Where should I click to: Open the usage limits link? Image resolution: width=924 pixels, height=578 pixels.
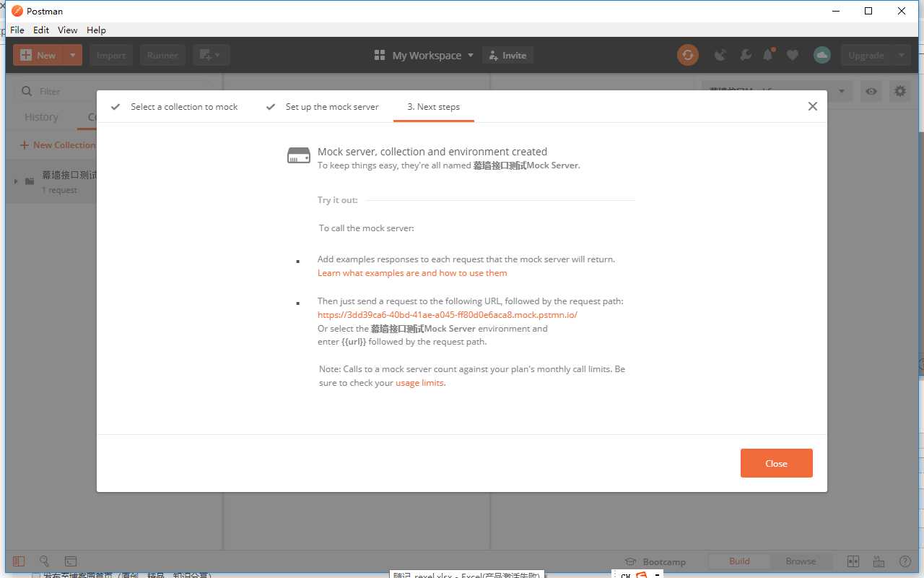pos(420,383)
